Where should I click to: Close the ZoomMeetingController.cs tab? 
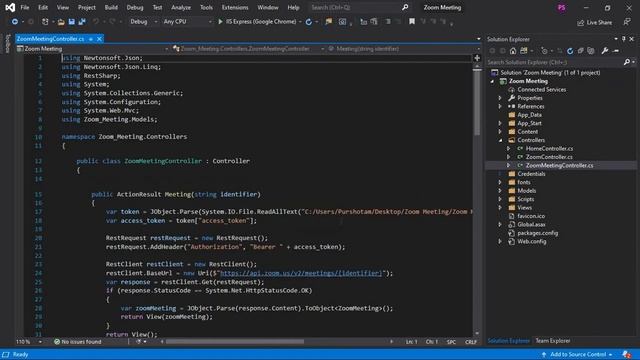point(99,39)
